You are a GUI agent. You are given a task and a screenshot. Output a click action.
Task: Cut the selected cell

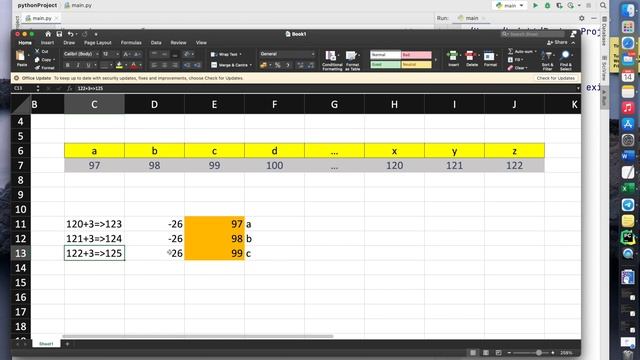pos(42,51)
